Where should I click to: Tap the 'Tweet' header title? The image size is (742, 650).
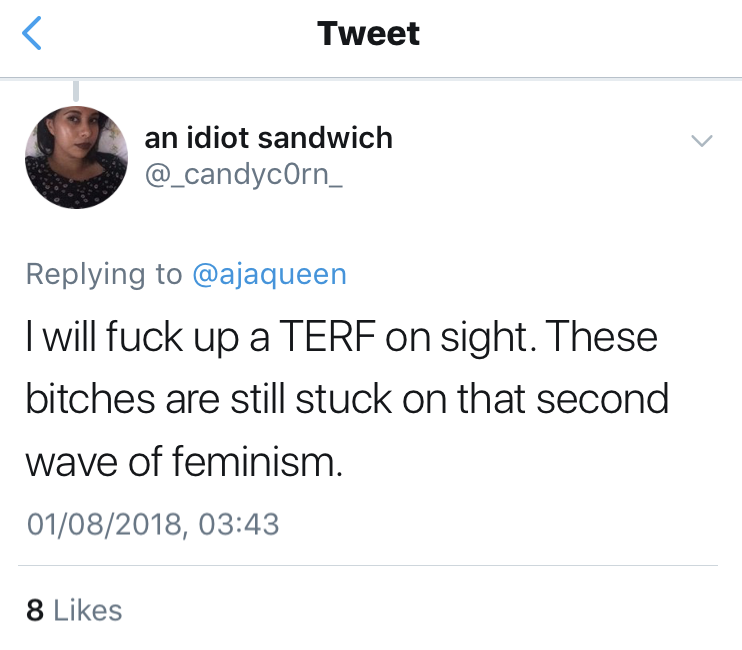point(369,34)
